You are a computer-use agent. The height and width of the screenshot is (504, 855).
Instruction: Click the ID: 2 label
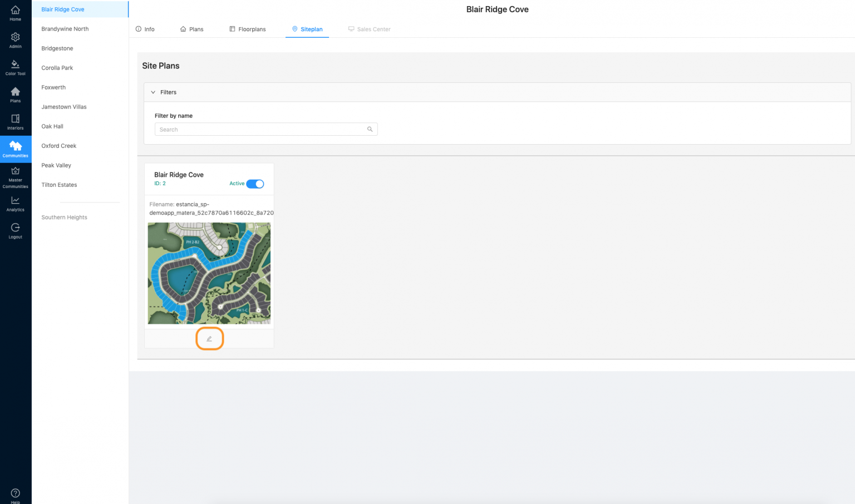point(160,184)
